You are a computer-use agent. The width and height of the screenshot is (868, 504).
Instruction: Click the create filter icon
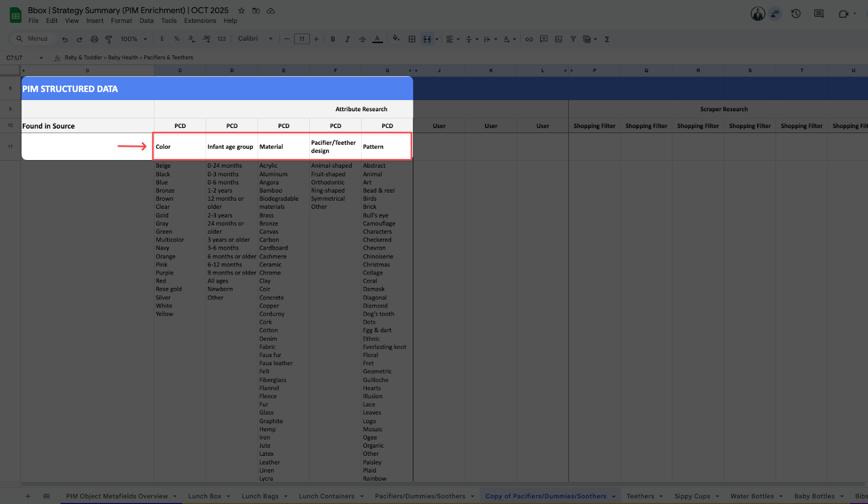coord(573,39)
